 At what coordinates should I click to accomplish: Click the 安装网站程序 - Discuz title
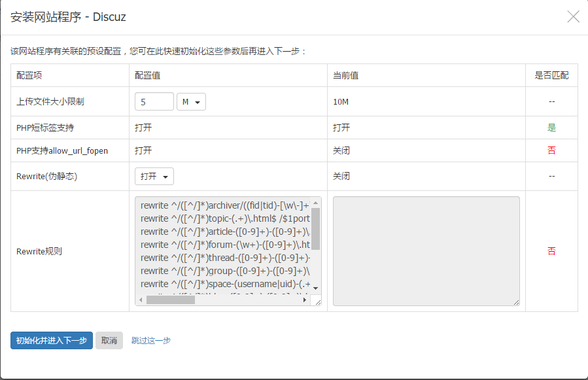(68, 17)
